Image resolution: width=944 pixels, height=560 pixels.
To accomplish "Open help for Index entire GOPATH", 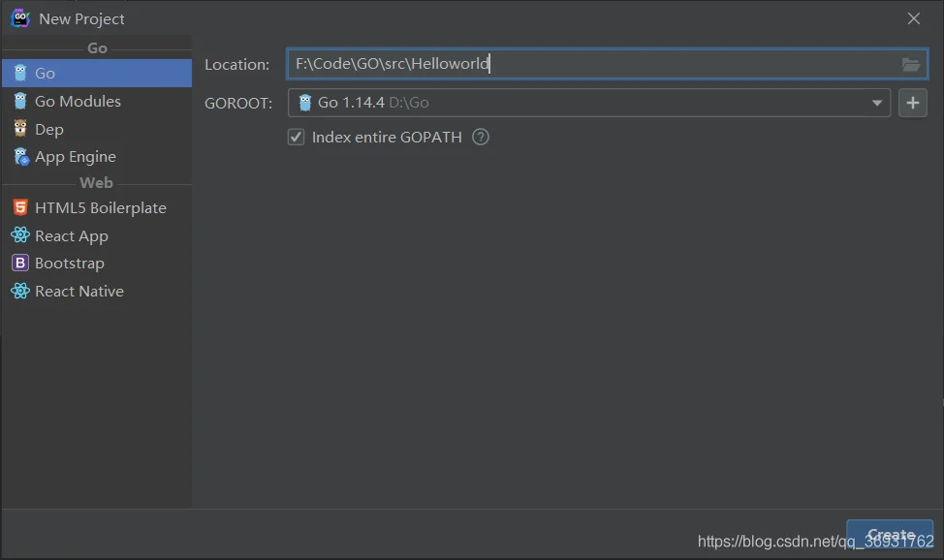I will point(481,138).
